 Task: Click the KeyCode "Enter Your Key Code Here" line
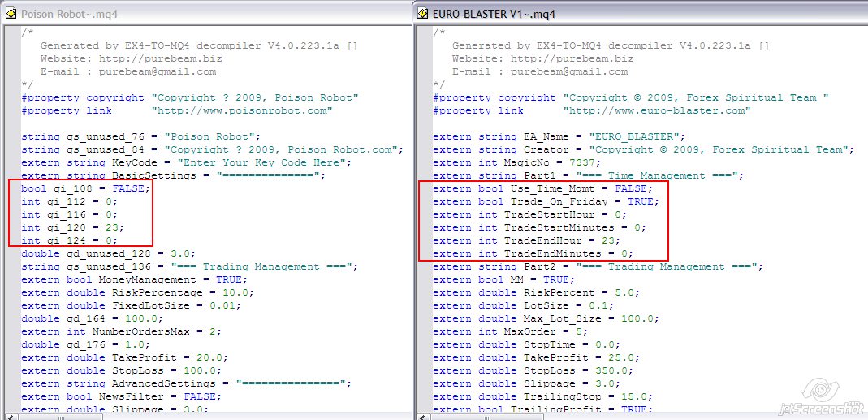coord(187,162)
